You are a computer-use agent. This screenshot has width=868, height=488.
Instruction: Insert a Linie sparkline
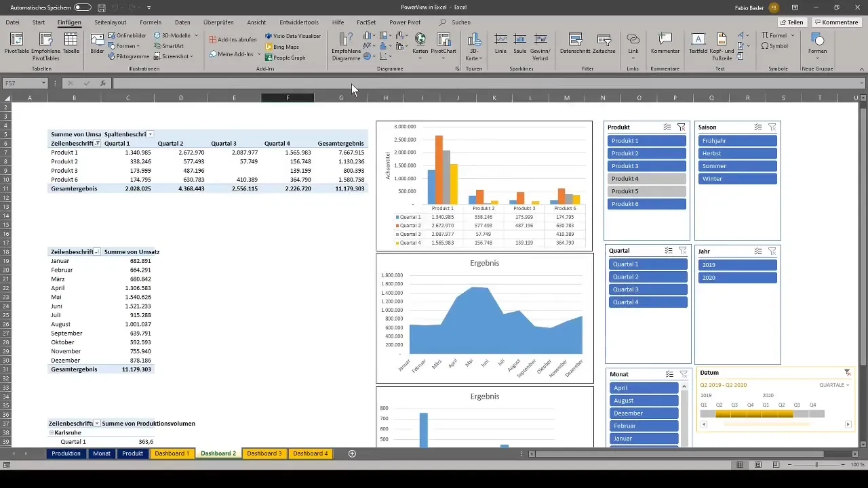501,44
